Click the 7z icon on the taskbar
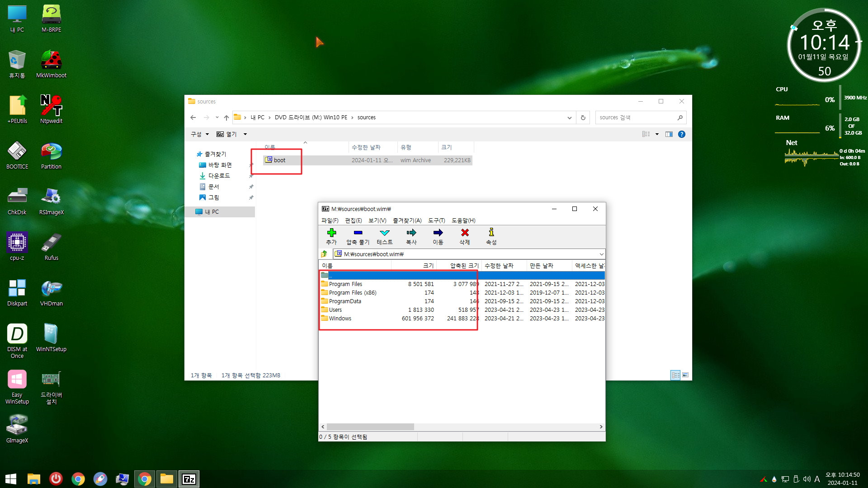Screen dimensions: 868x488 189,479
